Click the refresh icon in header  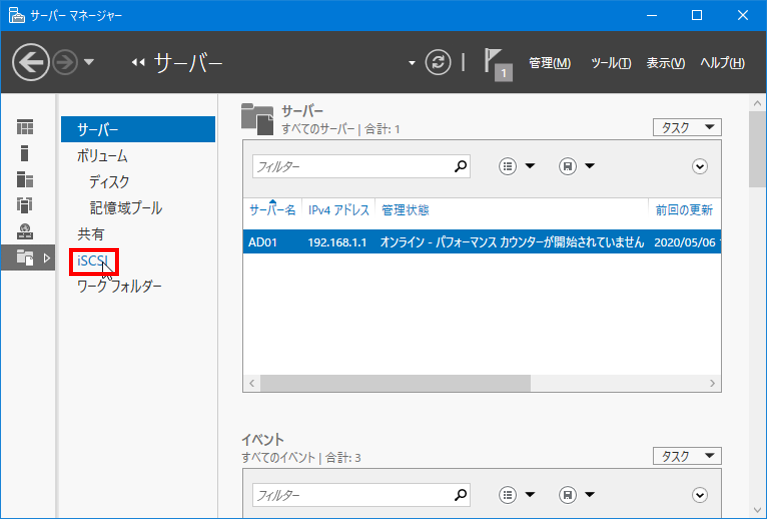pyautogui.click(x=438, y=62)
